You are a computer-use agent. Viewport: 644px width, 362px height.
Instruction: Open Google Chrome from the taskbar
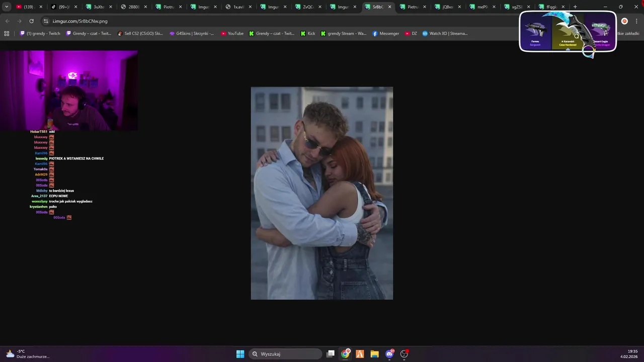[x=345, y=354]
